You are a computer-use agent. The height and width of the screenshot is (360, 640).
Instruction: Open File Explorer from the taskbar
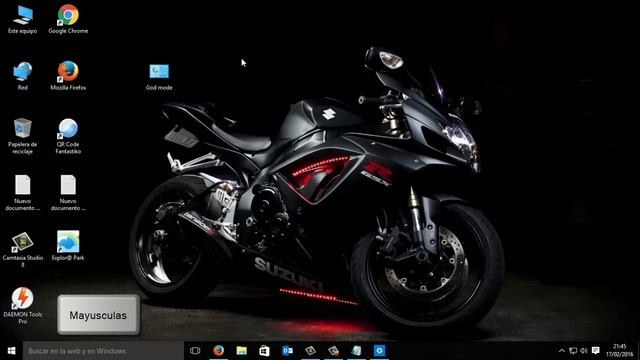[x=242, y=351]
